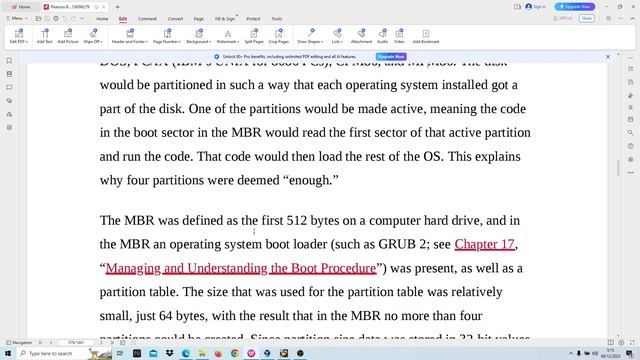The height and width of the screenshot is (360, 640).
Task: Switch to the Home ribbon tab
Action: [102, 19]
